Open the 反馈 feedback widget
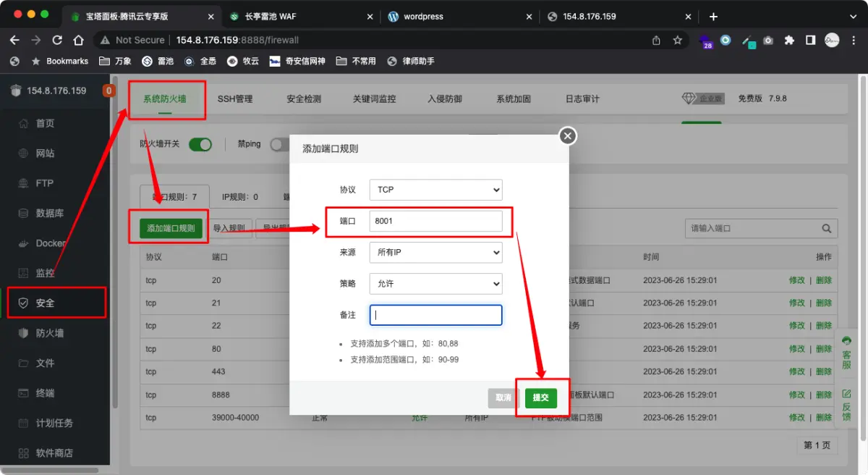The image size is (868, 475). click(846, 405)
